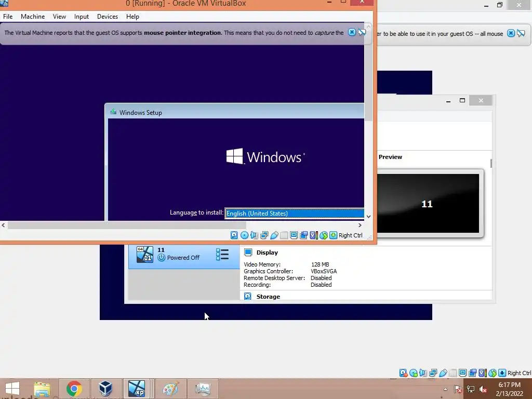Open File Explorer from the taskbar
Screen dimensions: 532x399
click(43, 389)
